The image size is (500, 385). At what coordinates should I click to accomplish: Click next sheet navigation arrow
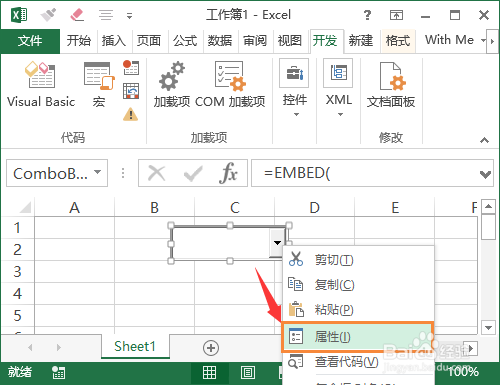(59, 348)
